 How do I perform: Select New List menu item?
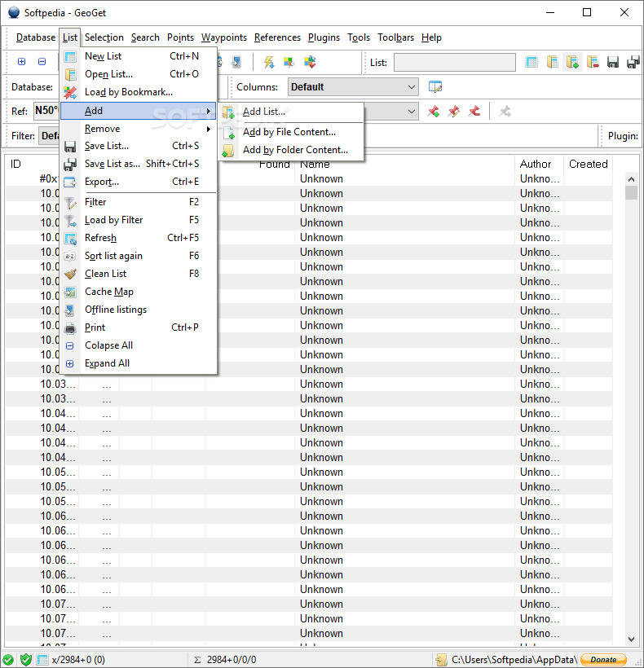[139, 56]
